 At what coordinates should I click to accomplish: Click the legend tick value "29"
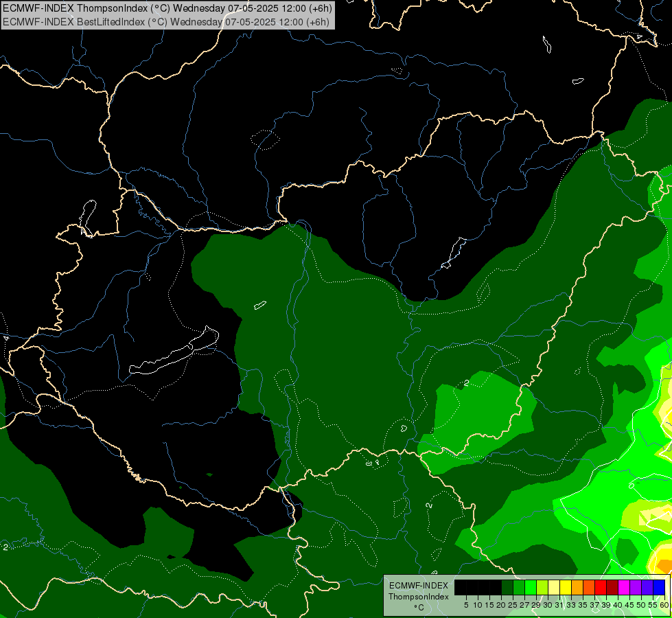coord(536,605)
